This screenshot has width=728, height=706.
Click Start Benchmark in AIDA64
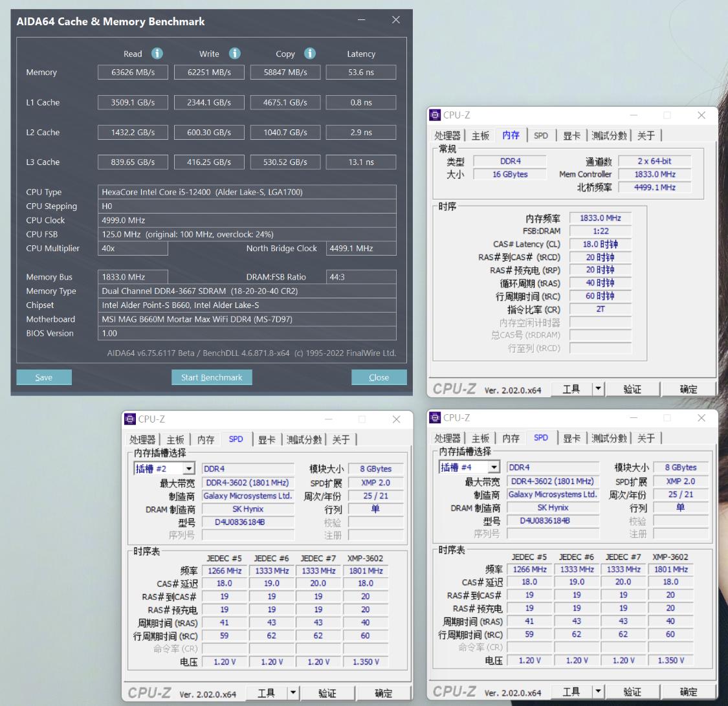(x=212, y=377)
